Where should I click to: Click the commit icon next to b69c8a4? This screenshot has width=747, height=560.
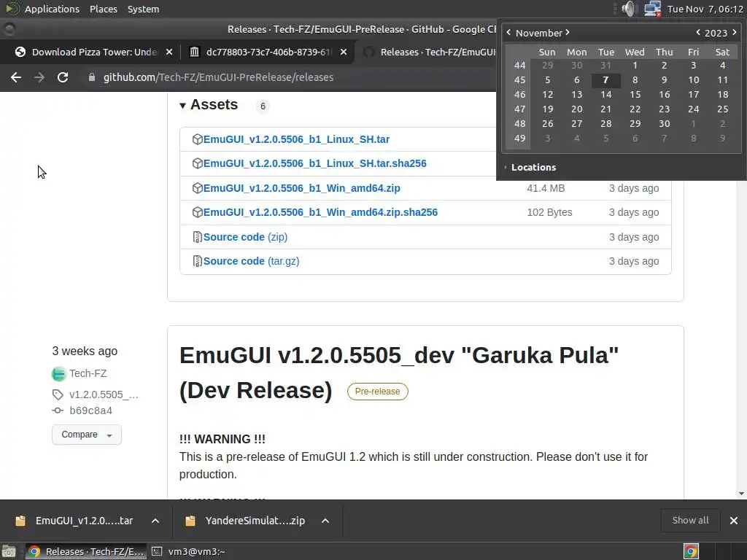click(x=58, y=411)
